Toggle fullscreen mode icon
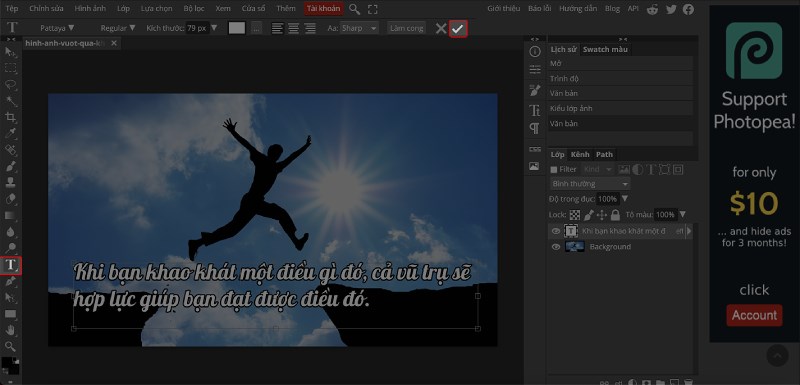The height and width of the screenshot is (385, 800). 372,9
